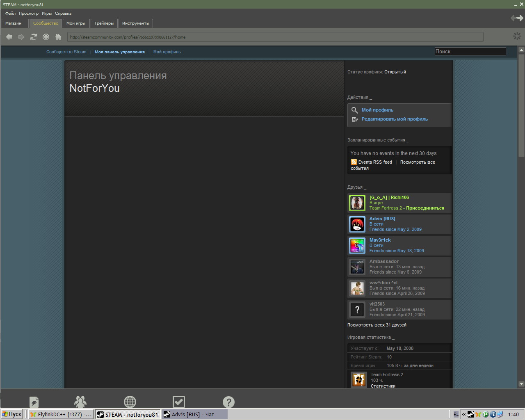Open the Сообщество Steam link
525x420 pixels.
coord(66,52)
